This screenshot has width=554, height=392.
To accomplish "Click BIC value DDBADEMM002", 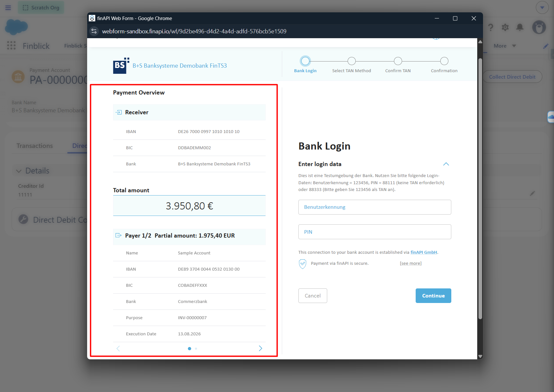I will coord(194,148).
